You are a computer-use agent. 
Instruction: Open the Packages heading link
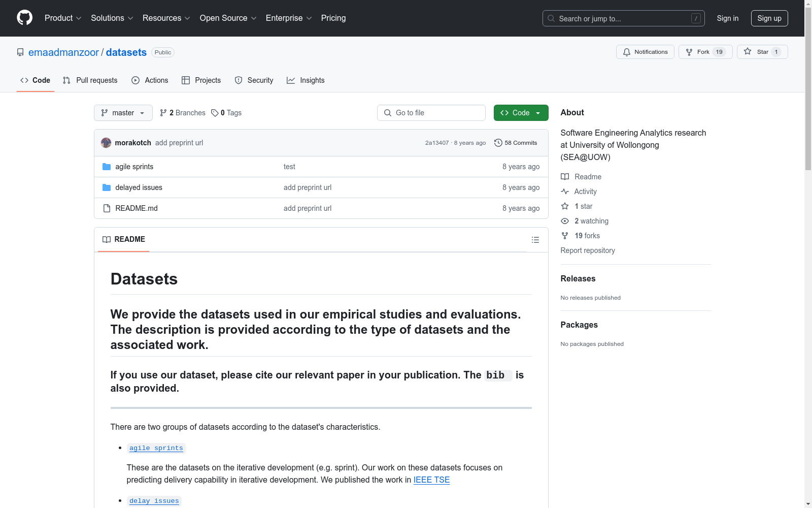tap(579, 325)
